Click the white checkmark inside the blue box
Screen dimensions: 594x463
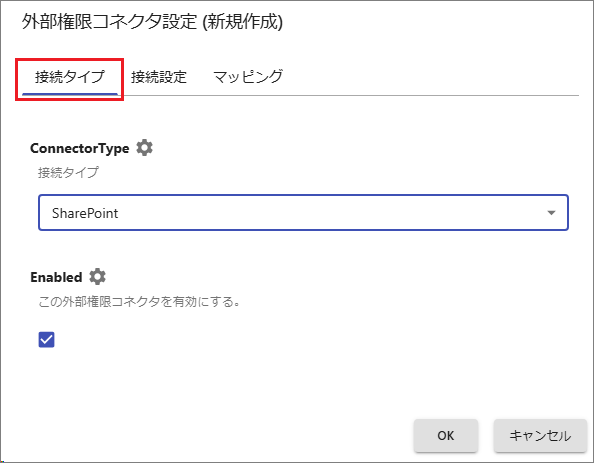[47, 339]
